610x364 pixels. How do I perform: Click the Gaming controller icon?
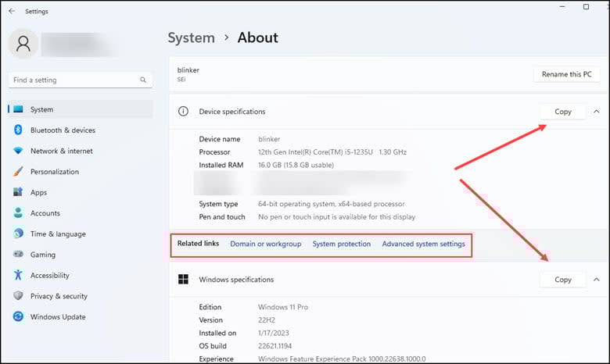coord(18,254)
